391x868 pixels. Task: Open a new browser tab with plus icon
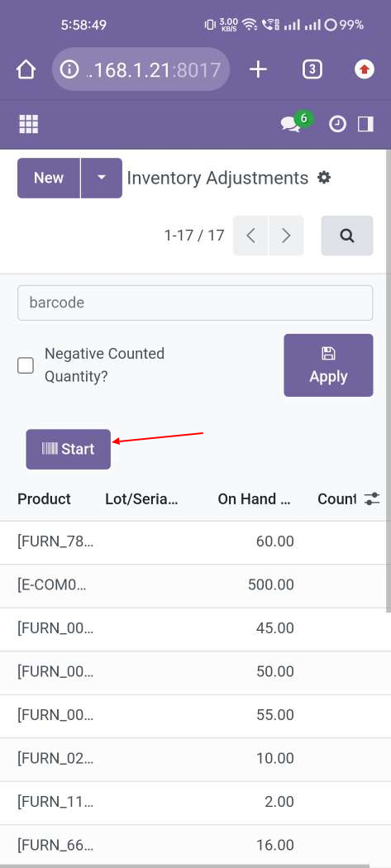point(258,69)
